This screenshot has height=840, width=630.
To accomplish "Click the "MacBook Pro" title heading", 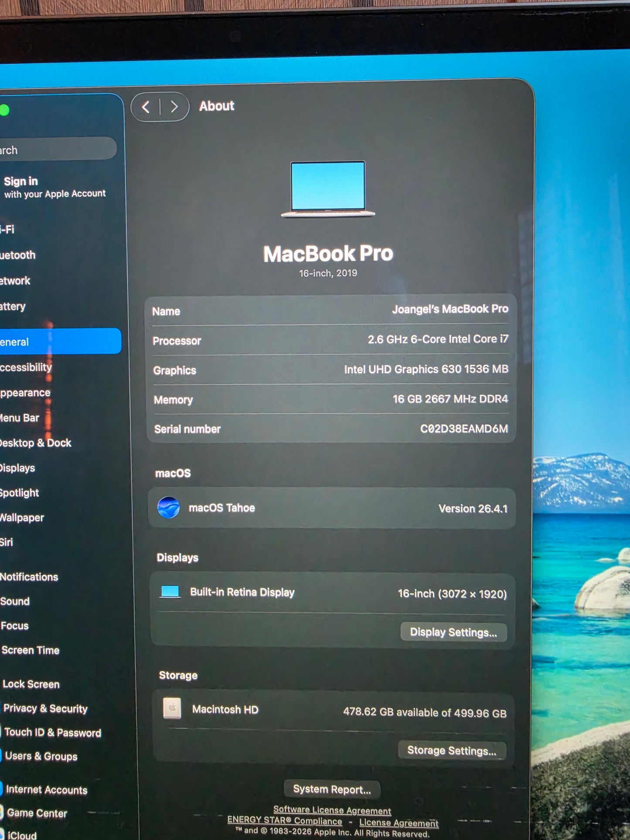I will coord(328,253).
